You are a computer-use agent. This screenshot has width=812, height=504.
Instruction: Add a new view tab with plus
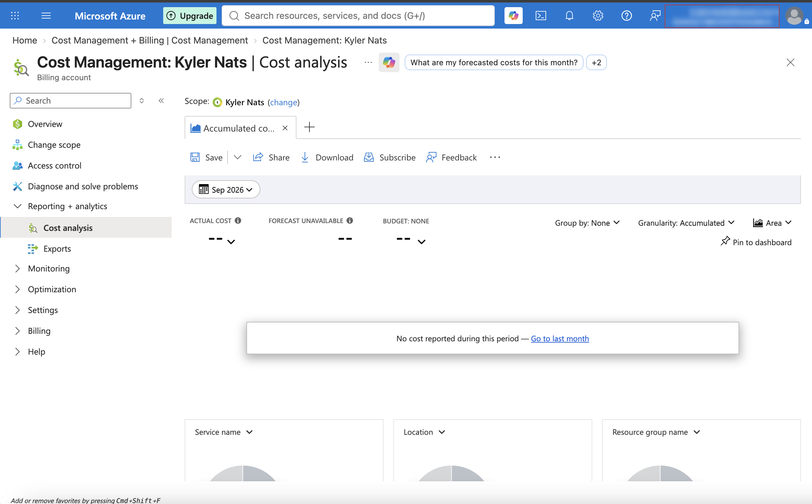(x=309, y=127)
